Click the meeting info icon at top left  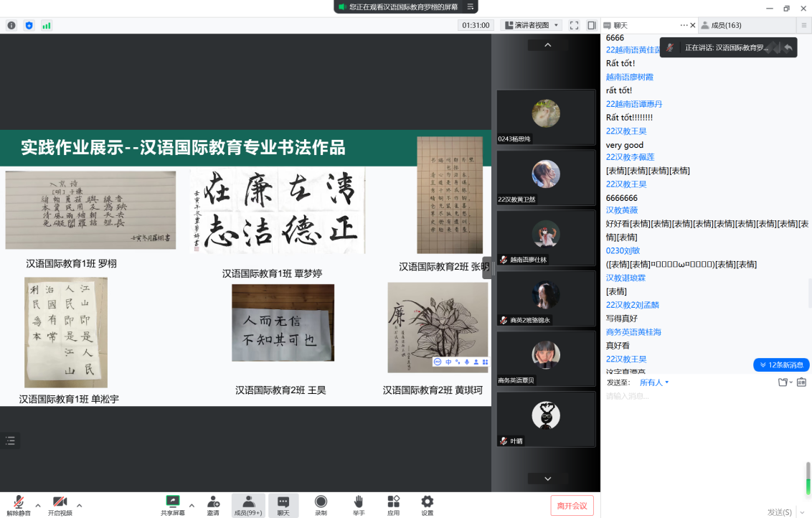(11, 25)
